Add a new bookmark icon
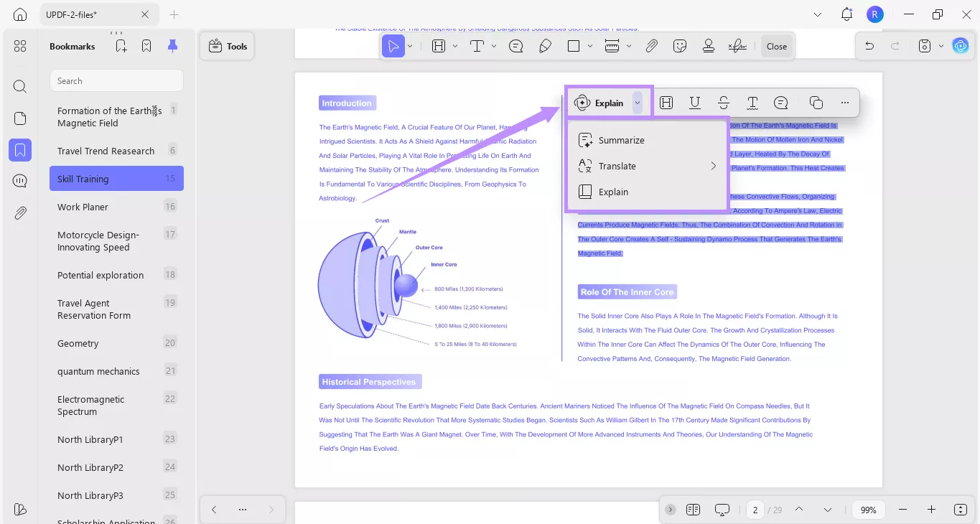The image size is (980, 524). pos(121,46)
